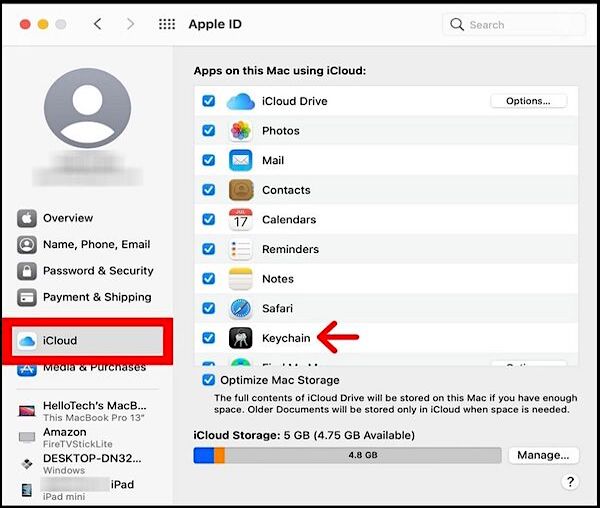Disable the Optimize Mac Storage checkbox
Image resolution: width=600 pixels, height=508 pixels.
208,380
